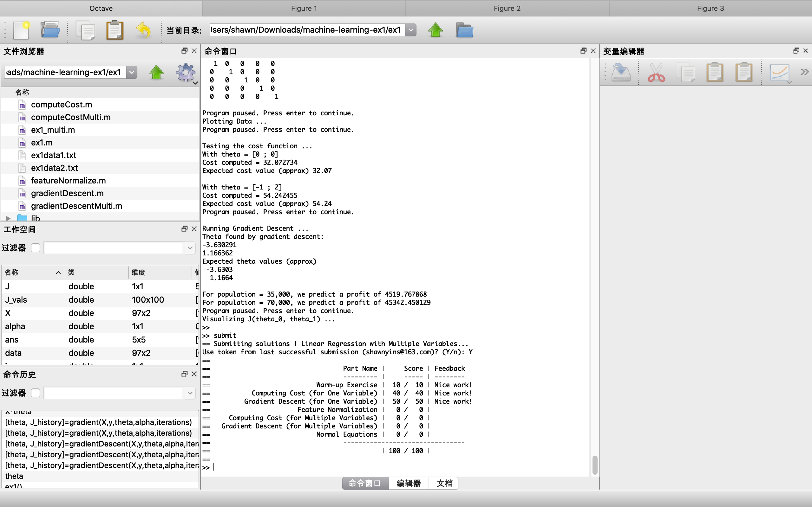Click the New Script icon in toolbar

[x=22, y=30]
